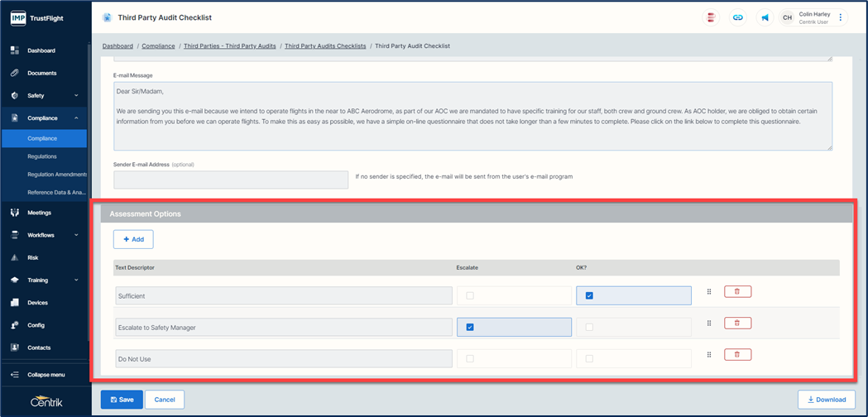This screenshot has width=868, height=417.
Task: Collapse the Compliance menu chevron
Action: pyautogui.click(x=76, y=118)
